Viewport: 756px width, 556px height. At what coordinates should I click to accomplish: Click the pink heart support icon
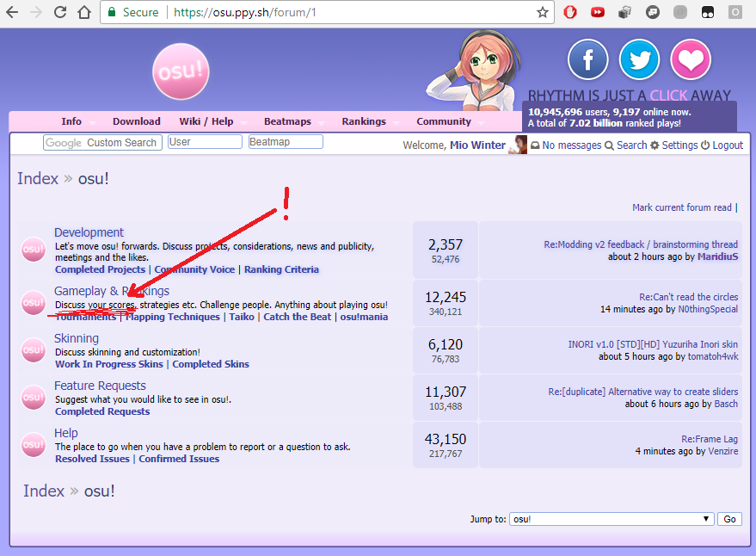coord(691,60)
